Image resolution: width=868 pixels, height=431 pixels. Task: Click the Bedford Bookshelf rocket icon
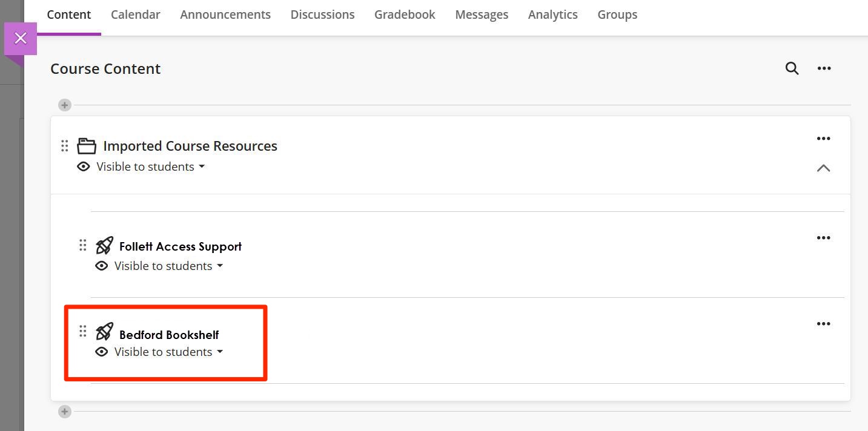(104, 331)
